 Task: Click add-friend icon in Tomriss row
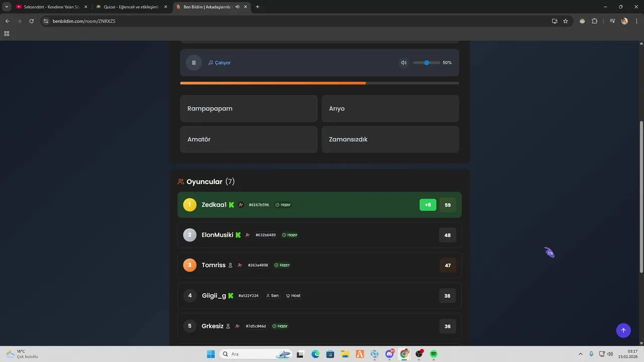[240, 265]
